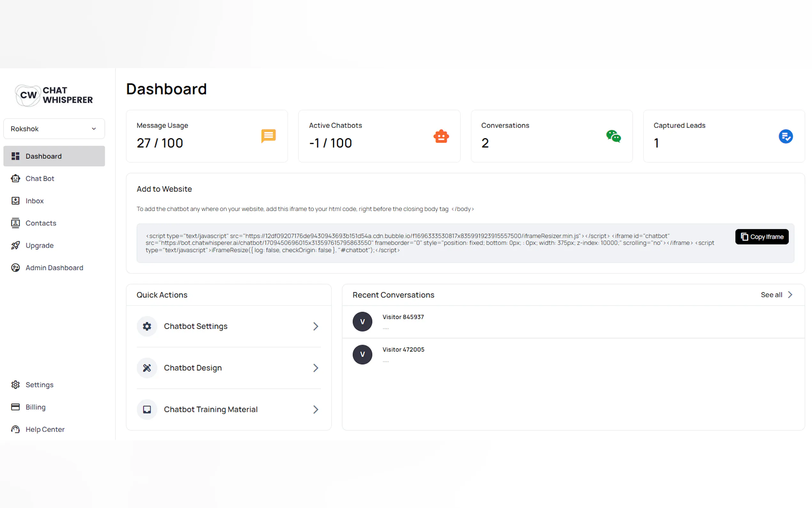
Task: Open Help Center from sidebar
Action: click(x=45, y=429)
